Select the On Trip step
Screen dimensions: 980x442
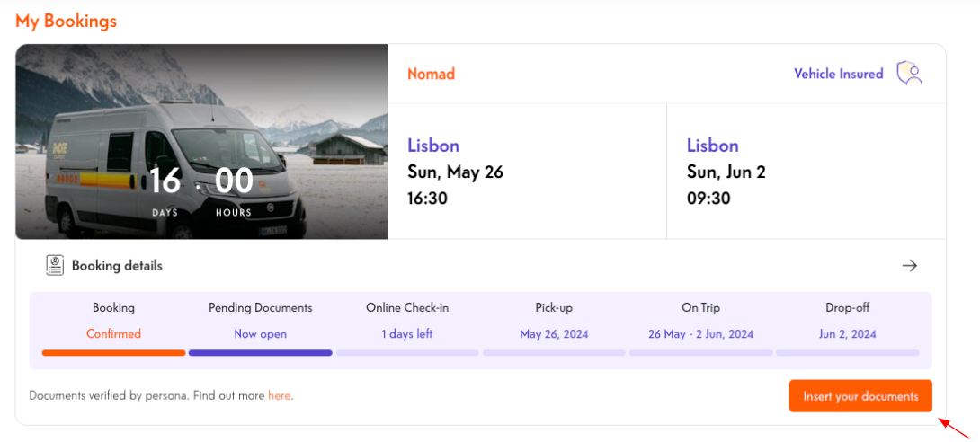tap(700, 321)
